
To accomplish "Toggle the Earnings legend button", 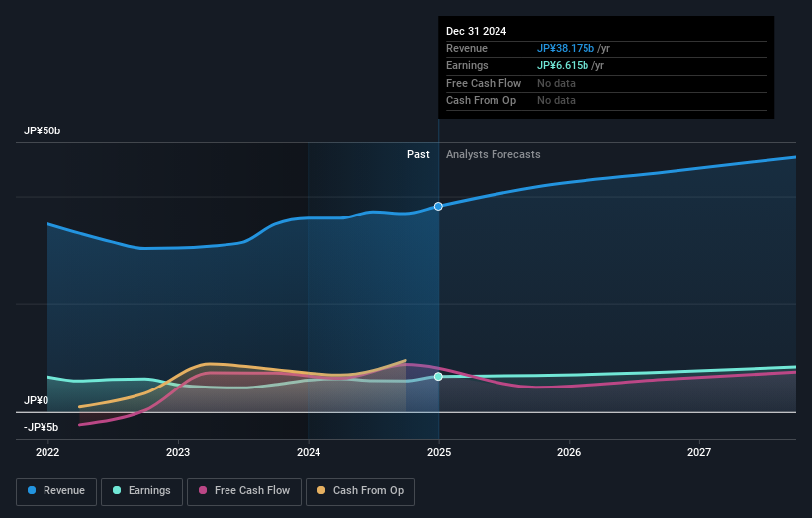I will pyautogui.click(x=141, y=491).
